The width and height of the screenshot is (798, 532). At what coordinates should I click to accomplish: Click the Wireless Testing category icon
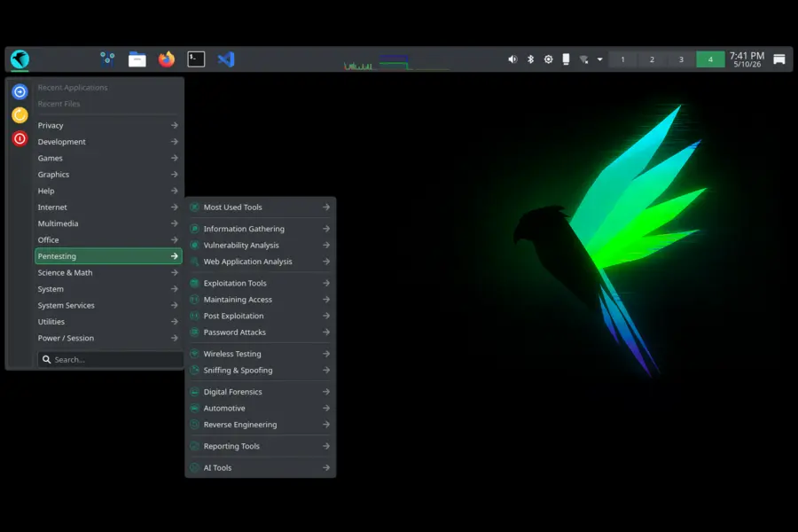point(194,354)
